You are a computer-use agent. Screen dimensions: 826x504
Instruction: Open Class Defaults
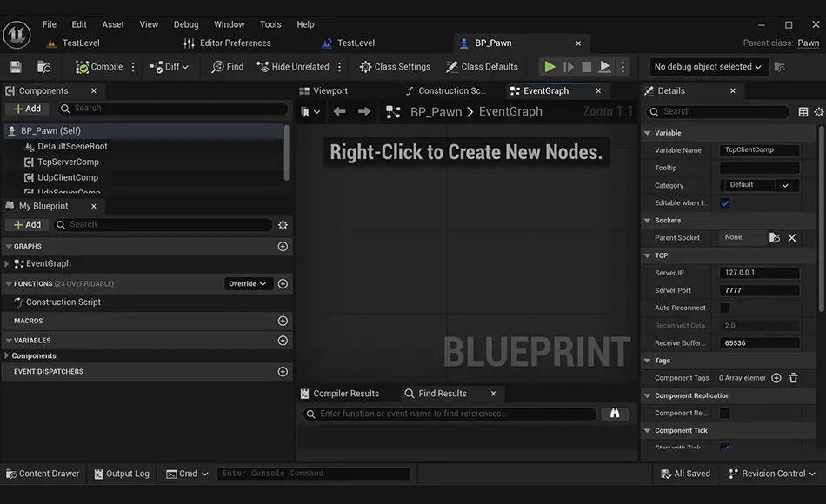pos(482,67)
